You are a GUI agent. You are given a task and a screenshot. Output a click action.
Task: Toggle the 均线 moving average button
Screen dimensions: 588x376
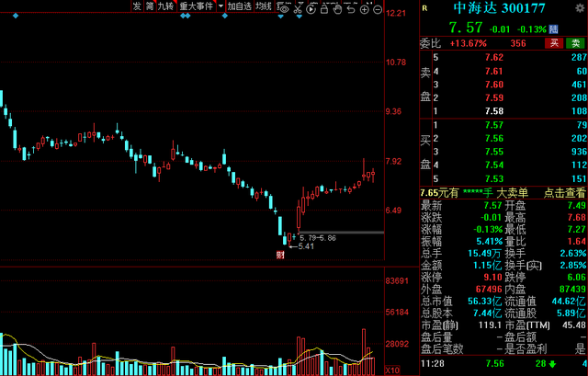264,6
